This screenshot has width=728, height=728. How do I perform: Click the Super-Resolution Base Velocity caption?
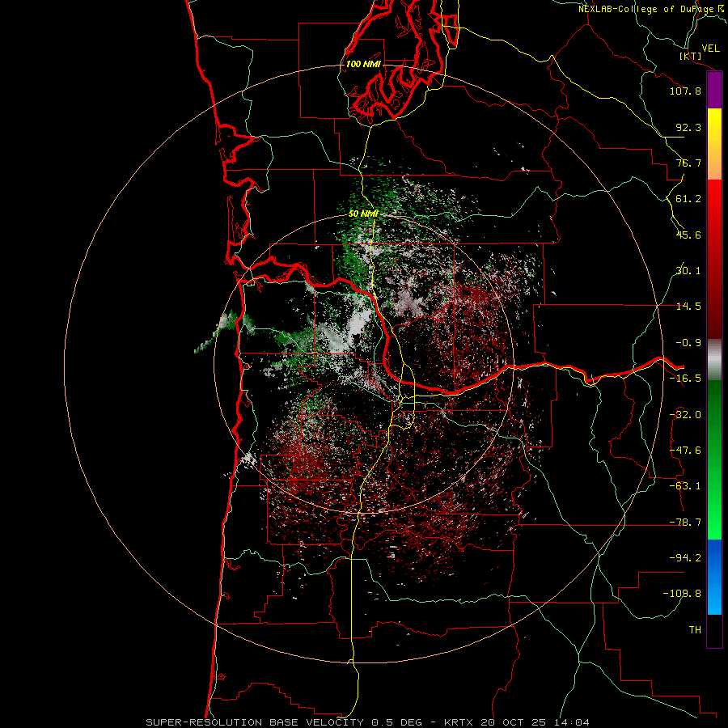(x=368, y=722)
